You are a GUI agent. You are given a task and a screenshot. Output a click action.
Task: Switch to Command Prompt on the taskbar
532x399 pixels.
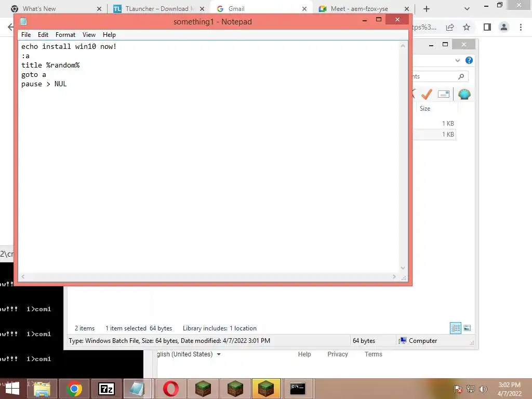click(x=298, y=389)
